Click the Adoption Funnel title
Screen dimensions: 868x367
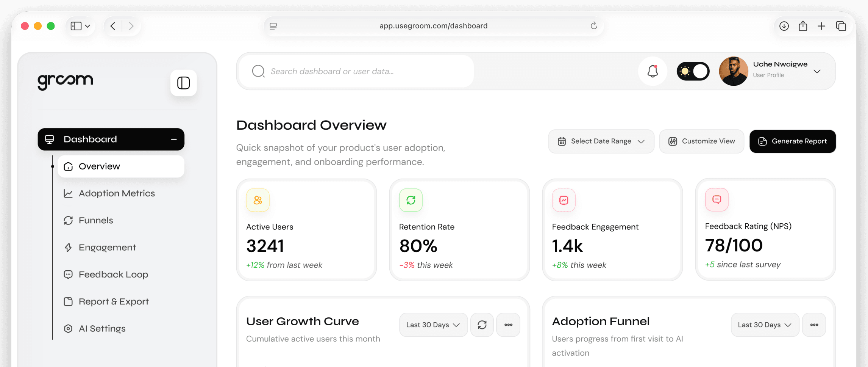[x=601, y=321]
